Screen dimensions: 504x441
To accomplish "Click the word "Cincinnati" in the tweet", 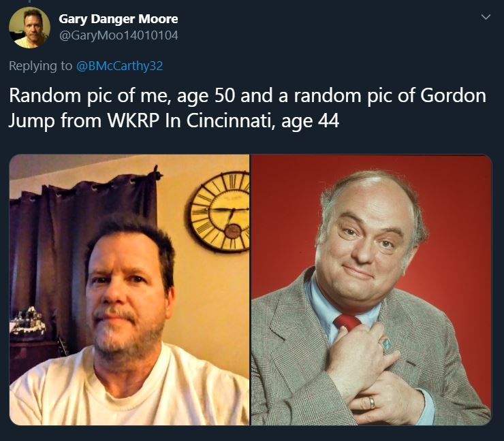I will [230, 120].
